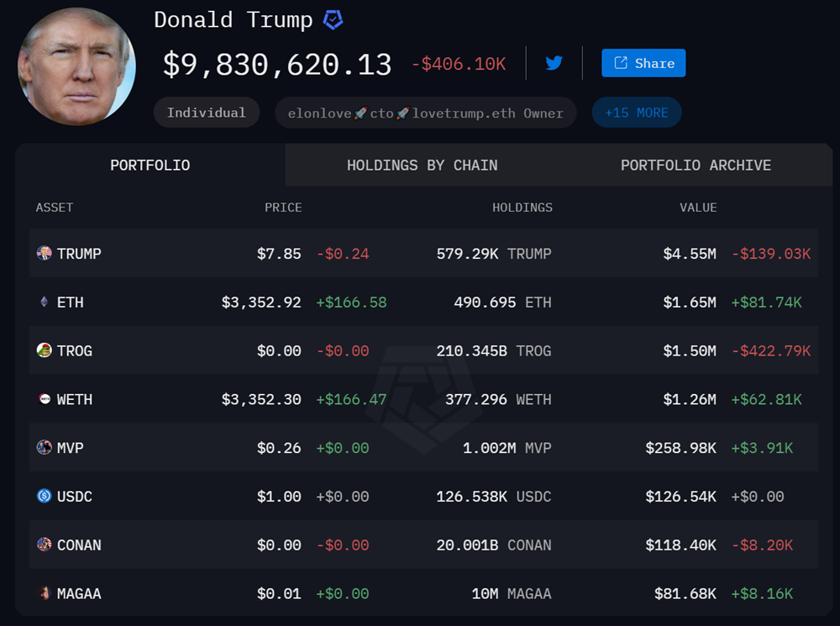
Task: Click MVP value $258.98K
Action: [x=681, y=448]
